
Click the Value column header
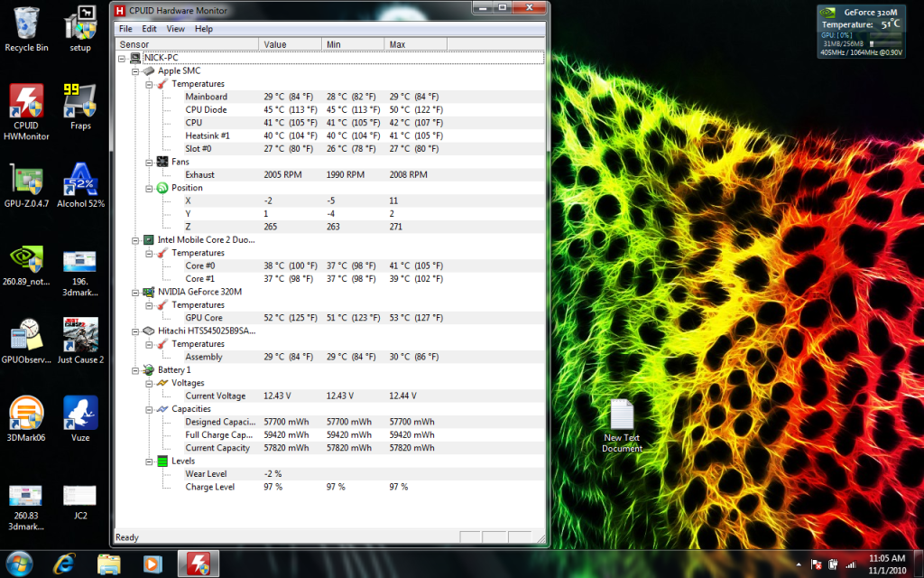click(290, 44)
